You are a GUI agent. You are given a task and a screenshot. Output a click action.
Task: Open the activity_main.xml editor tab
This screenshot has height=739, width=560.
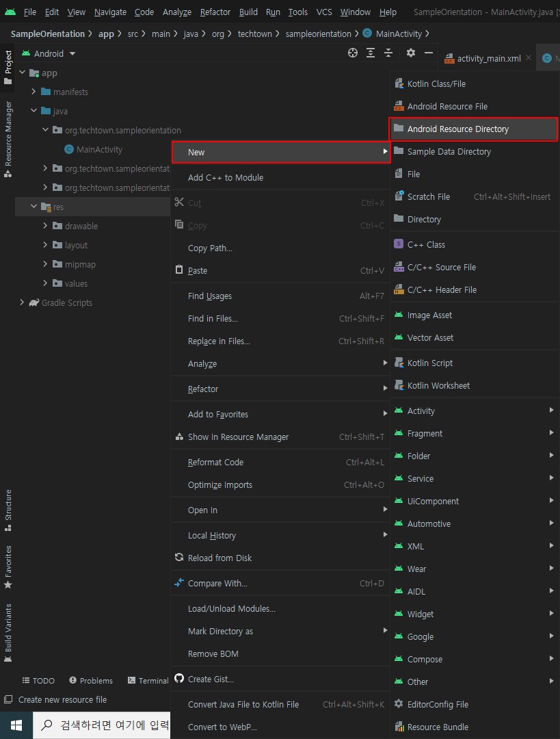coord(489,58)
